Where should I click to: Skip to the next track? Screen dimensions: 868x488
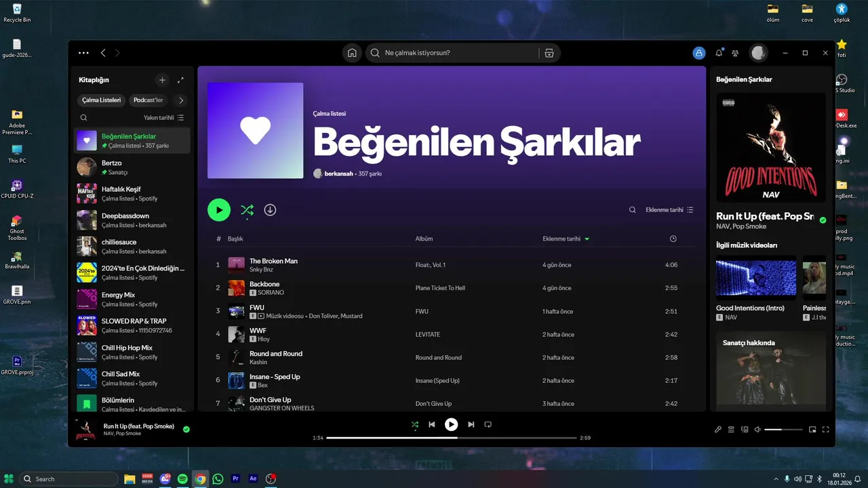471,425
